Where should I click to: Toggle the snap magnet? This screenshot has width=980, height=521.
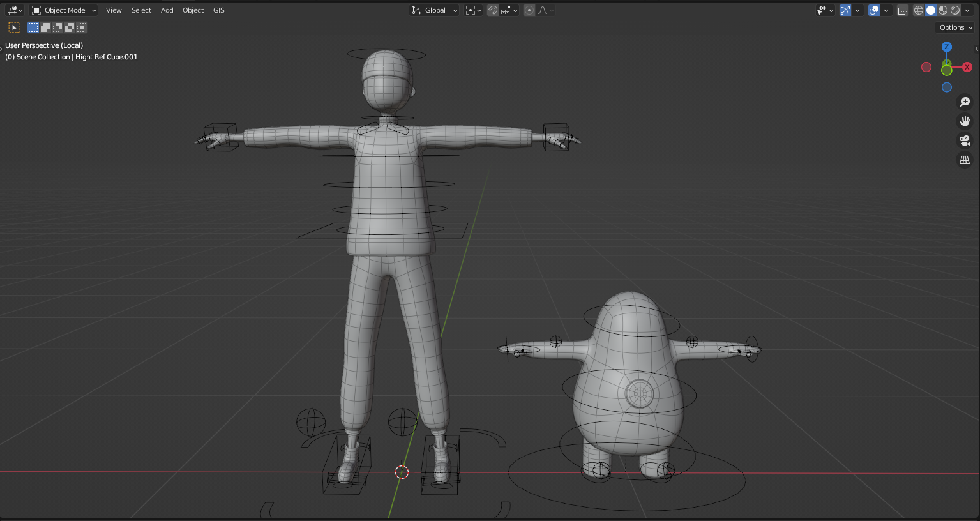point(493,10)
